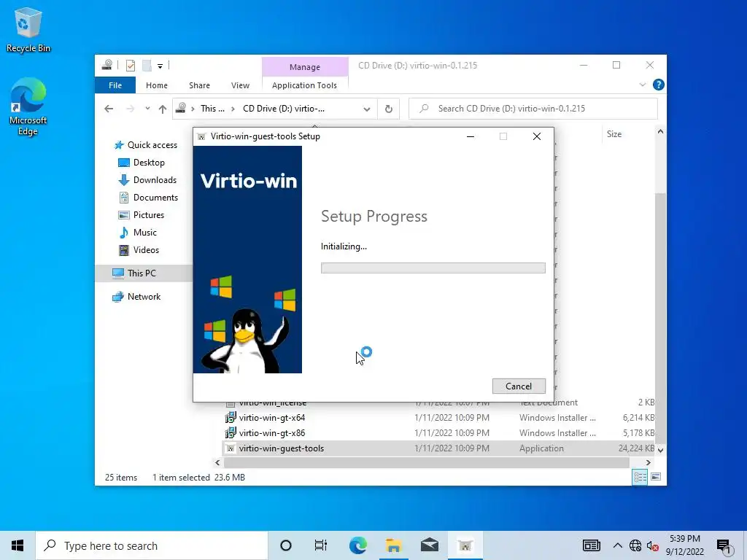
Task: Open Documents in the navigation pane
Action: coord(147,198)
